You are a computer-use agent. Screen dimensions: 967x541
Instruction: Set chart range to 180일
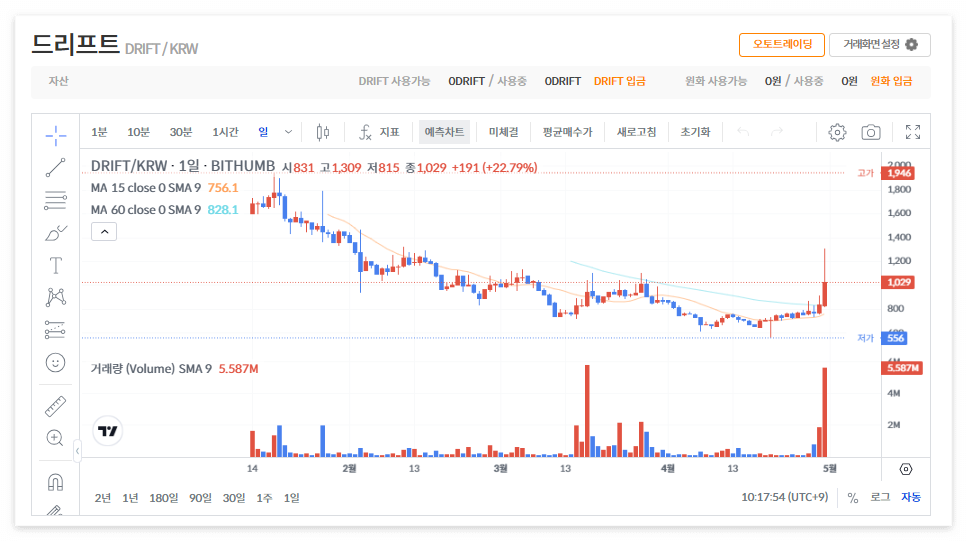[163, 498]
